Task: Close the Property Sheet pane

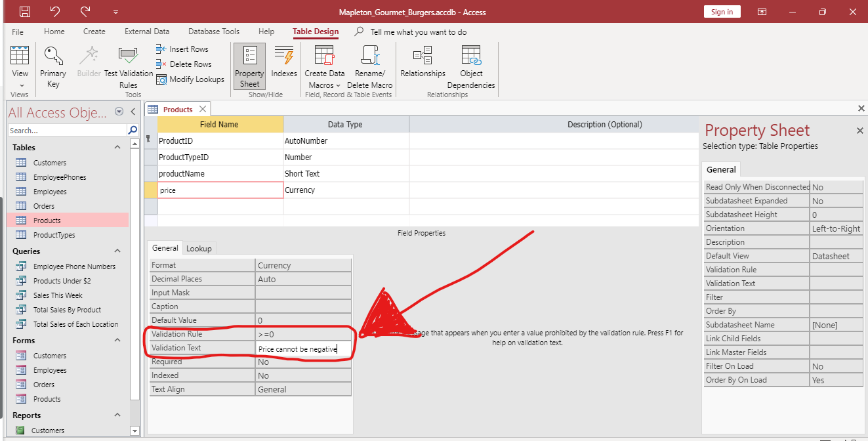Action: click(860, 131)
